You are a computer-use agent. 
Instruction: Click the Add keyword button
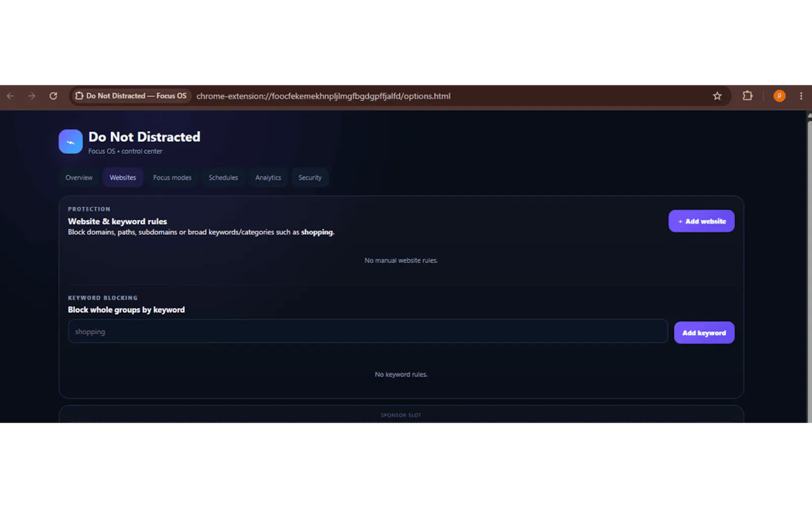704,333
